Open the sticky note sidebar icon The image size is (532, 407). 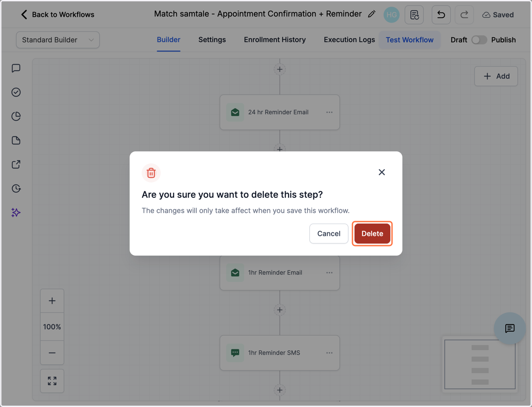click(x=16, y=141)
